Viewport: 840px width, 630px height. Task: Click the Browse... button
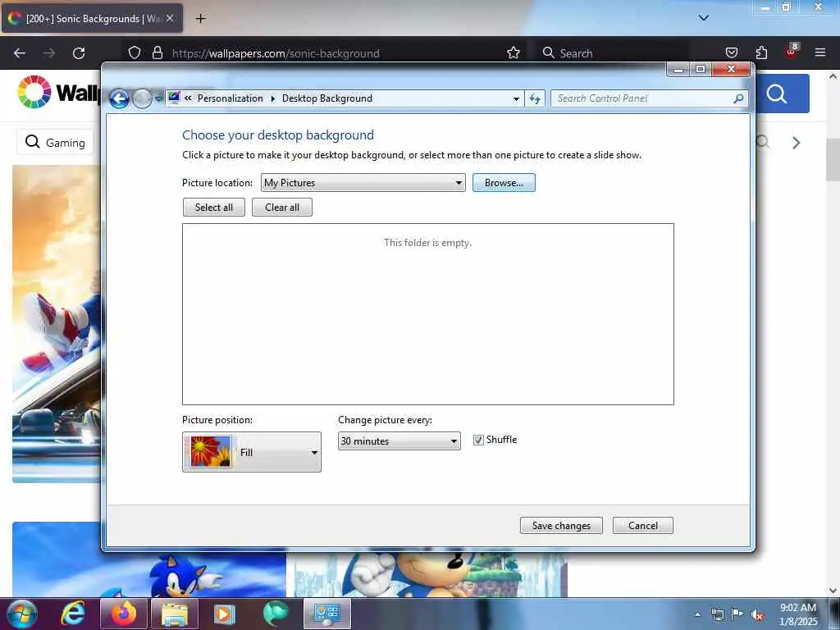504,183
